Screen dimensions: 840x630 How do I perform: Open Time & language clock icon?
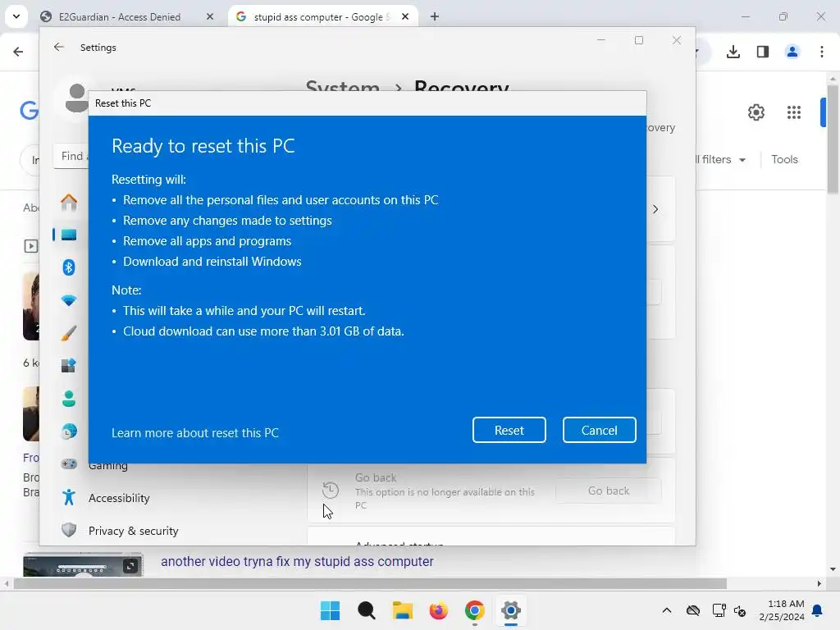[x=69, y=431]
